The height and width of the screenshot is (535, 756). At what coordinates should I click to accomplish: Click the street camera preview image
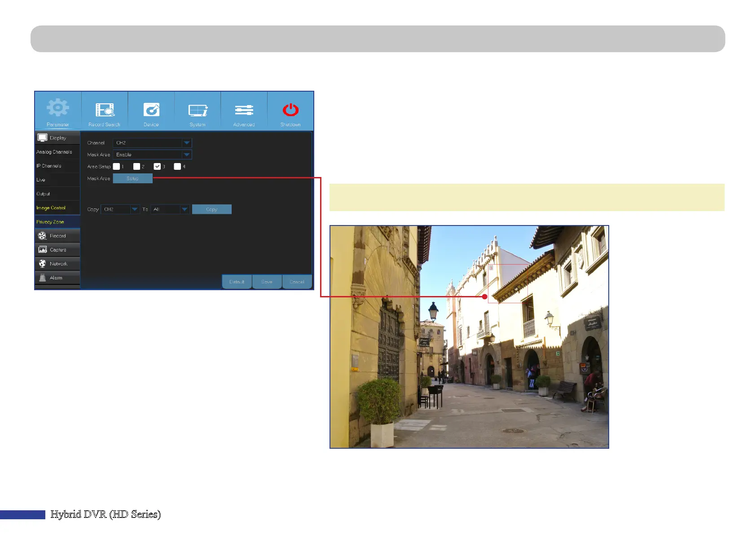pos(469,337)
